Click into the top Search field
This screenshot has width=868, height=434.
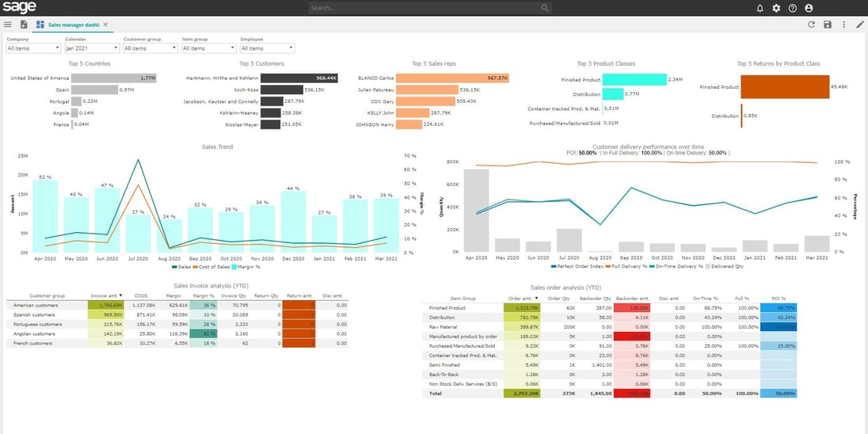(428, 8)
